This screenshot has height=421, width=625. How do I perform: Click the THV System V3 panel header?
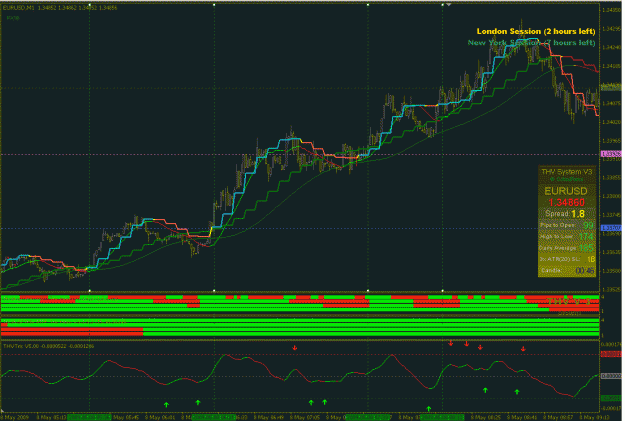566,172
